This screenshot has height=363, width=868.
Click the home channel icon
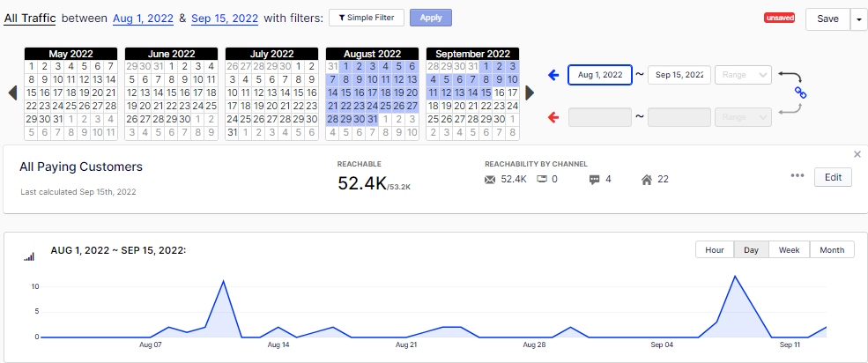(x=647, y=179)
